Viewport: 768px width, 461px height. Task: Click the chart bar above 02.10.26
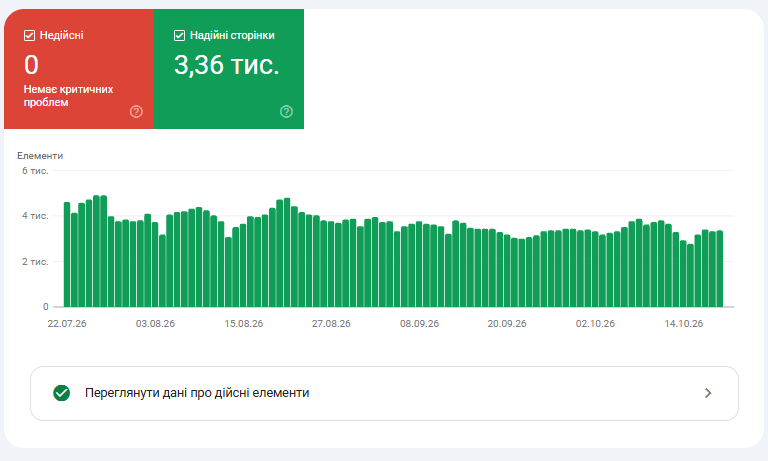(x=595, y=269)
